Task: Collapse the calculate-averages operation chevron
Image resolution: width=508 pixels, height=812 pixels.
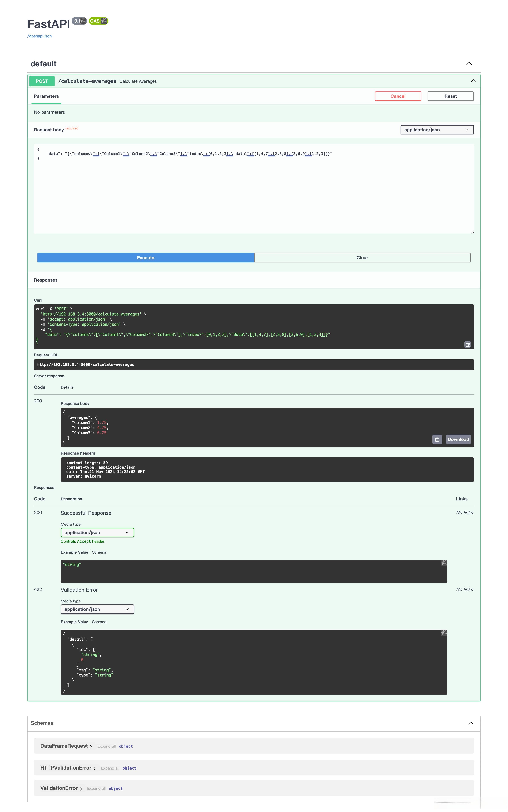Action: pyautogui.click(x=473, y=81)
